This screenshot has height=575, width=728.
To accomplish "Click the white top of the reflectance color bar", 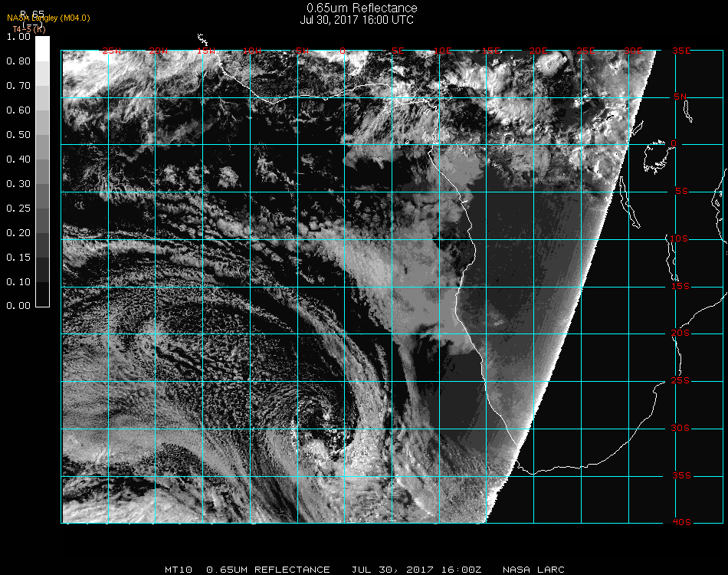I will pyautogui.click(x=42, y=48).
